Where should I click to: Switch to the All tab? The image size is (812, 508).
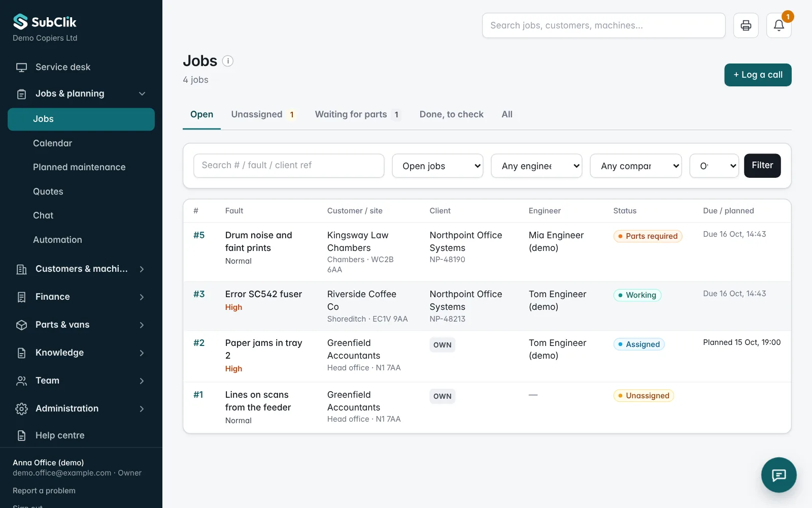coord(507,114)
